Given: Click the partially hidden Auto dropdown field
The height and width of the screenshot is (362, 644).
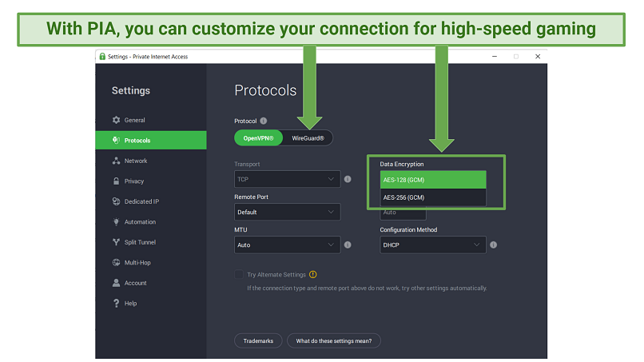Looking at the screenshot, I should [403, 214].
